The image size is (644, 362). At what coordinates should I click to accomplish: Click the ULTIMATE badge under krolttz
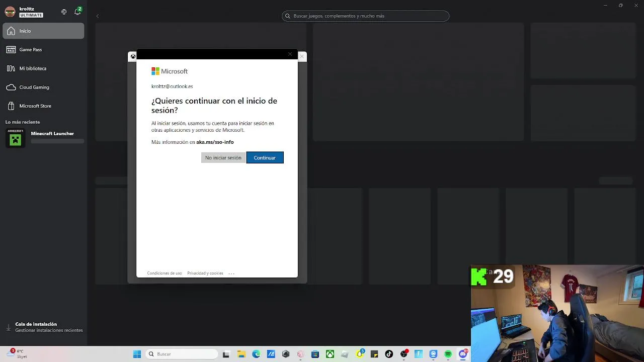coord(31,15)
